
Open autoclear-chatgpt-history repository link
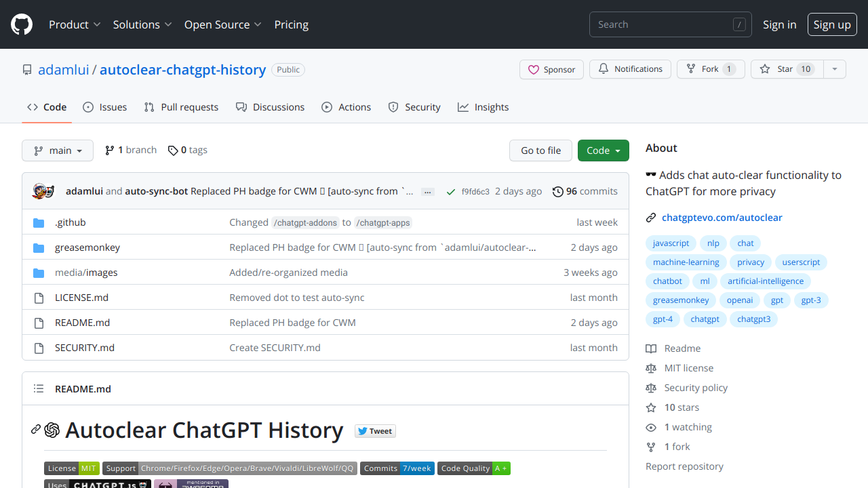click(x=182, y=70)
